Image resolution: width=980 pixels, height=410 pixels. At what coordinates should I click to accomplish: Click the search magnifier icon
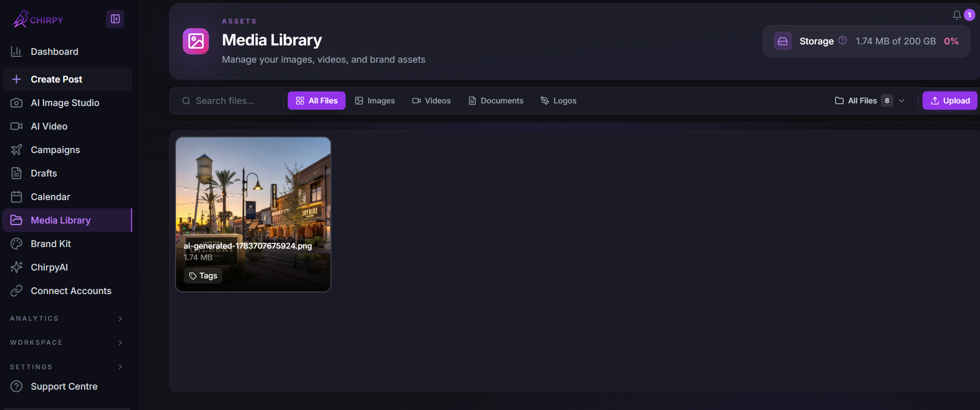tap(186, 101)
